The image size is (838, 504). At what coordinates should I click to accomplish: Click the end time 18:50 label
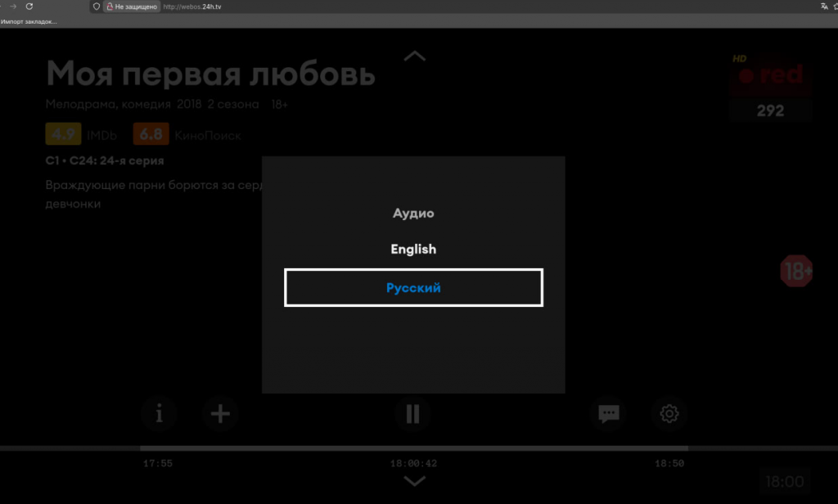(669, 463)
